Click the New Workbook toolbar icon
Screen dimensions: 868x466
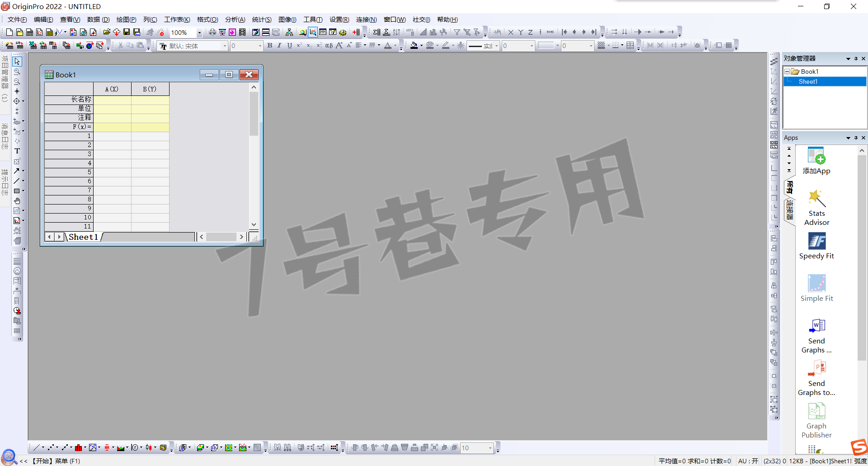29,32
